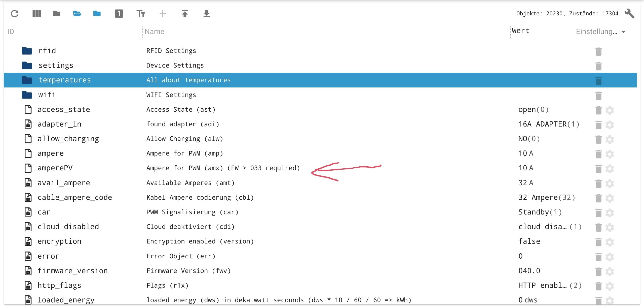This screenshot has height=308, width=644.
Task: Click the expand-one-level number icon
Action: (x=119, y=14)
